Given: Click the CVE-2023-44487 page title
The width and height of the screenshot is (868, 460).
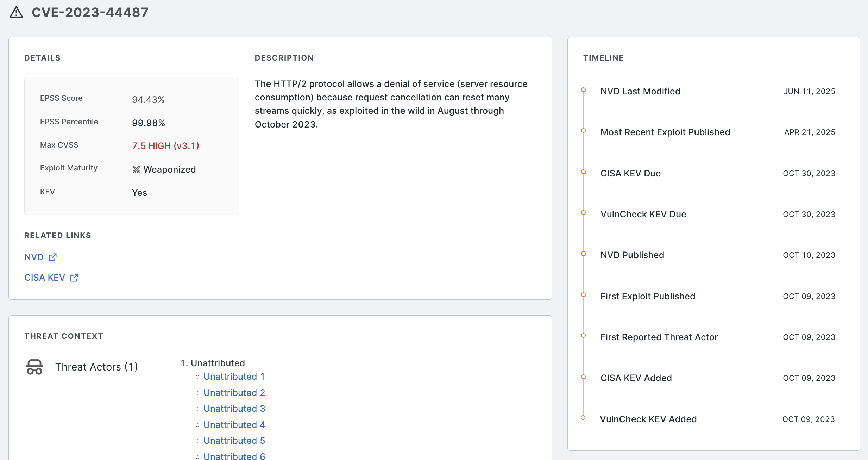Looking at the screenshot, I should click(90, 12).
